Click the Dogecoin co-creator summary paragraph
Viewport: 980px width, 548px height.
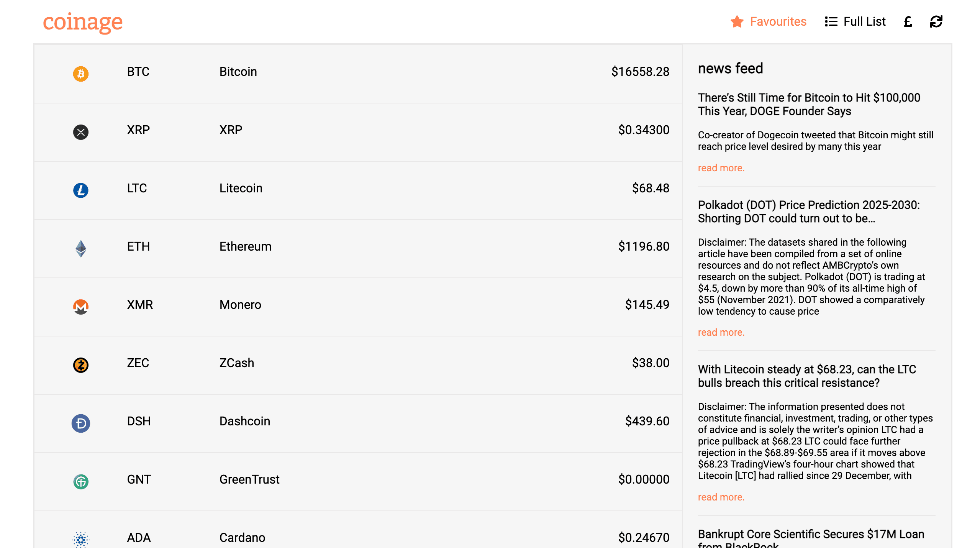[816, 141]
